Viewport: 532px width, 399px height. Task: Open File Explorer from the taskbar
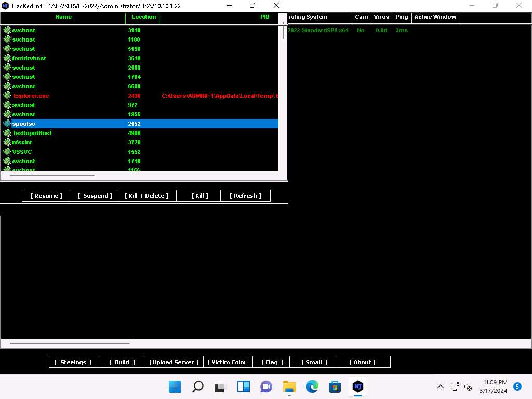coord(289,387)
